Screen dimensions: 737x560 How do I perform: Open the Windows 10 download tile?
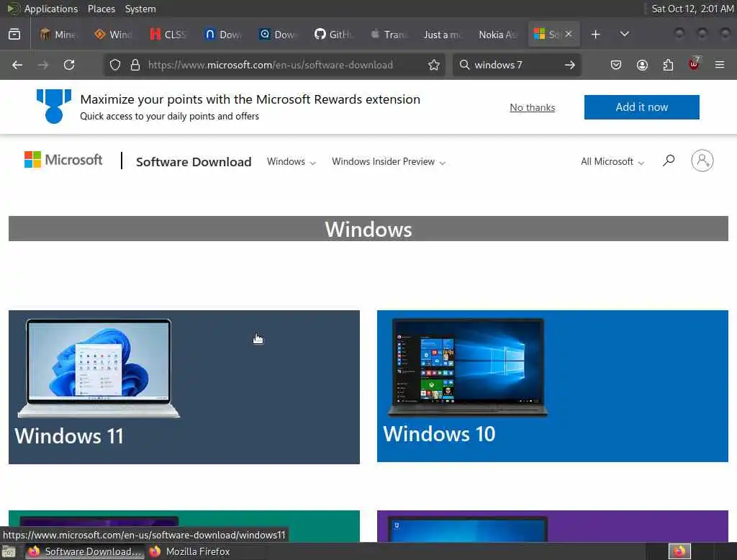tap(553, 386)
